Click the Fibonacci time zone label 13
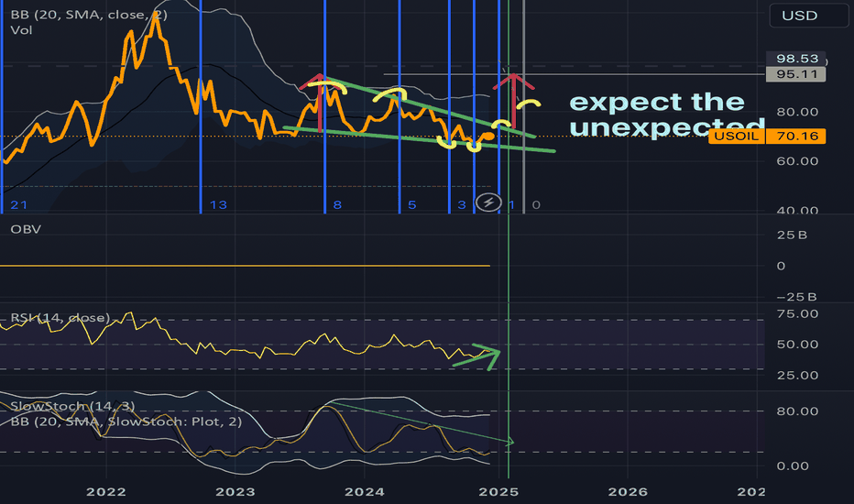The height and width of the screenshot is (504, 854). (218, 205)
